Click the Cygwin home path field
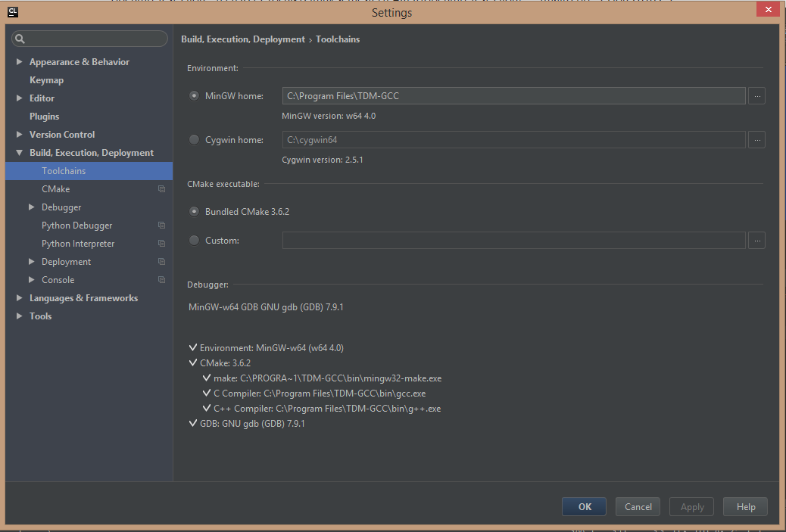786x532 pixels. [514, 140]
